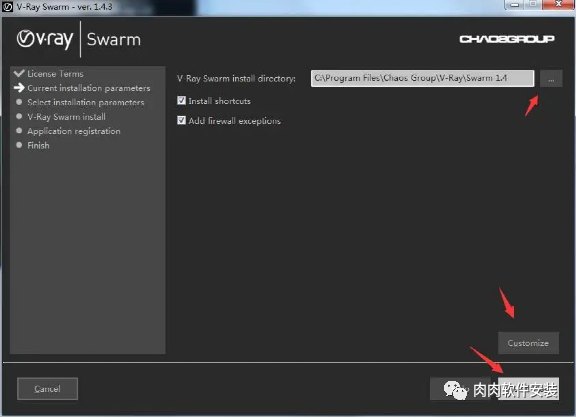Toggle Add firewall exceptions checkbox
This screenshot has width=576, height=417.
(181, 120)
